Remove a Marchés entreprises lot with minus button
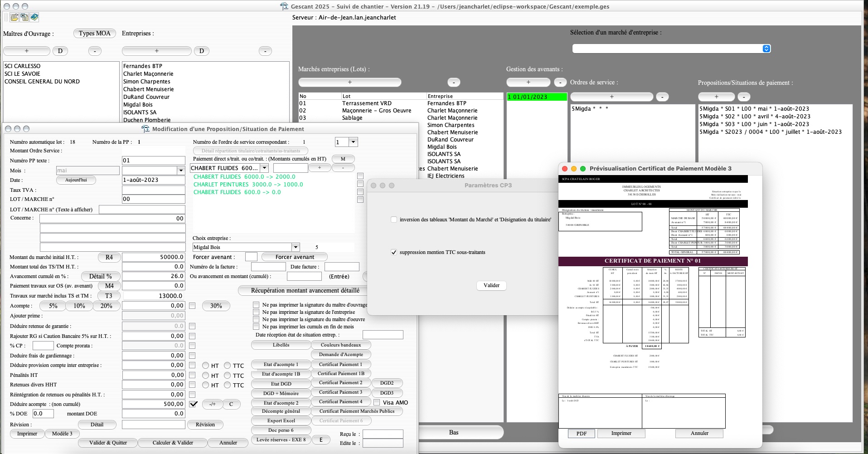868x454 pixels. [454, 82]
